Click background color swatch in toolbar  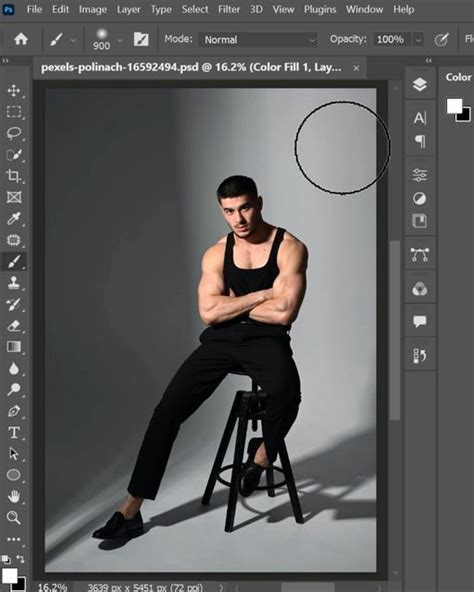(21, 586)
